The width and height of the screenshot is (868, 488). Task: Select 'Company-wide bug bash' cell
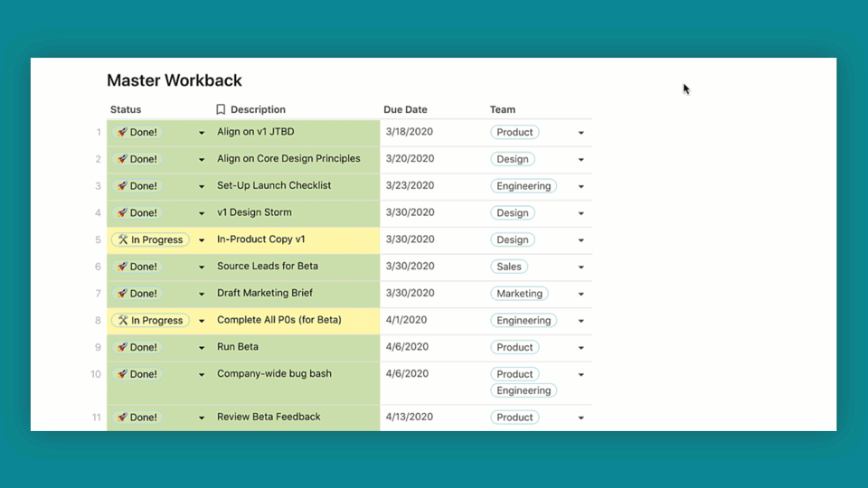tap(297, 383)
